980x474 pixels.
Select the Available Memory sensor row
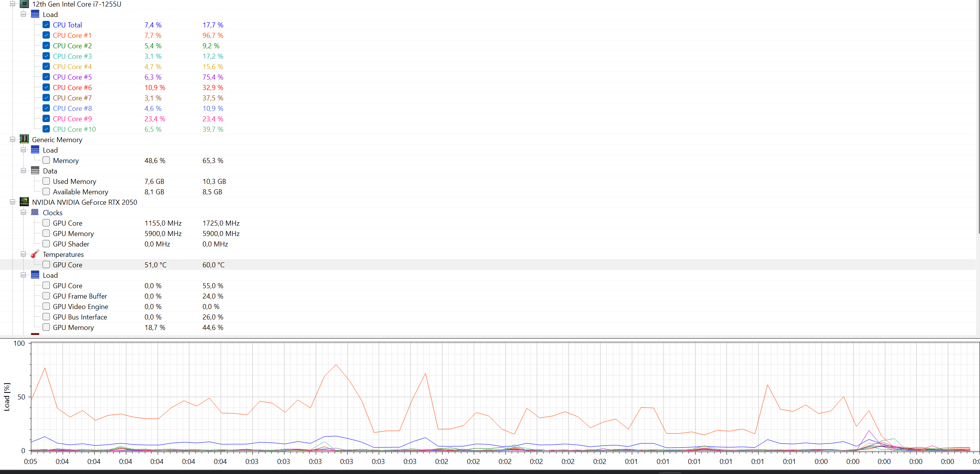point(80,192)
